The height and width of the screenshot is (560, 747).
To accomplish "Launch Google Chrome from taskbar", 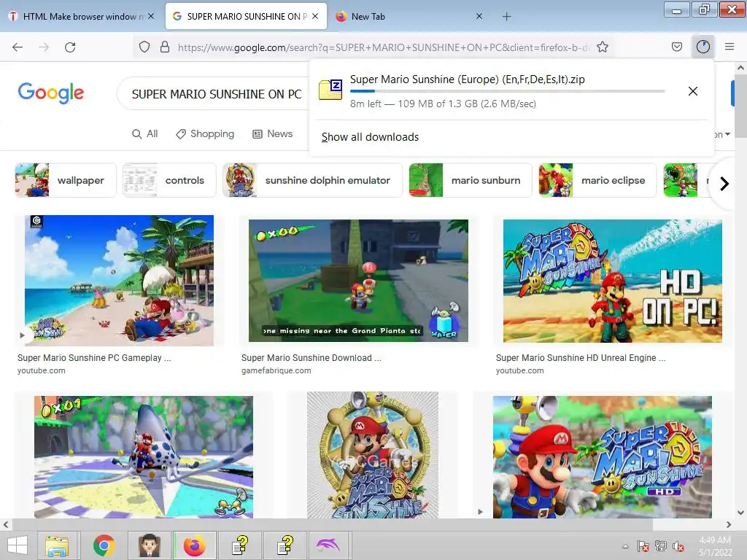I will 104,545.
